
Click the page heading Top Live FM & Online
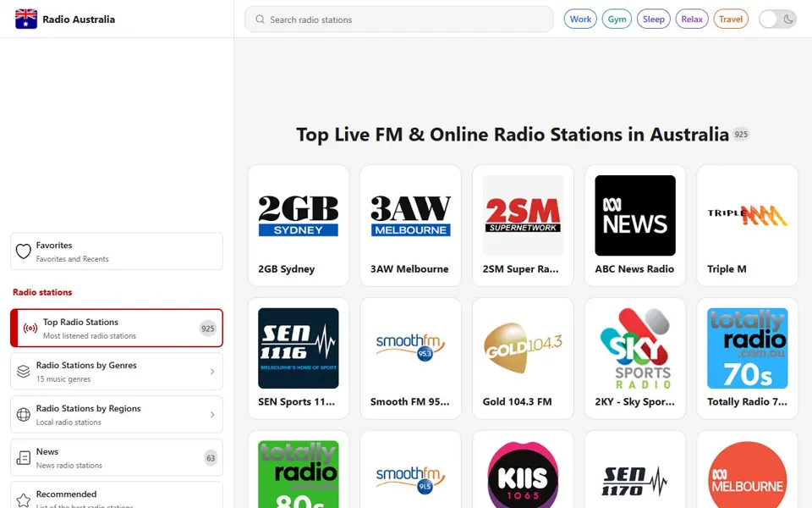click(513, 135)
